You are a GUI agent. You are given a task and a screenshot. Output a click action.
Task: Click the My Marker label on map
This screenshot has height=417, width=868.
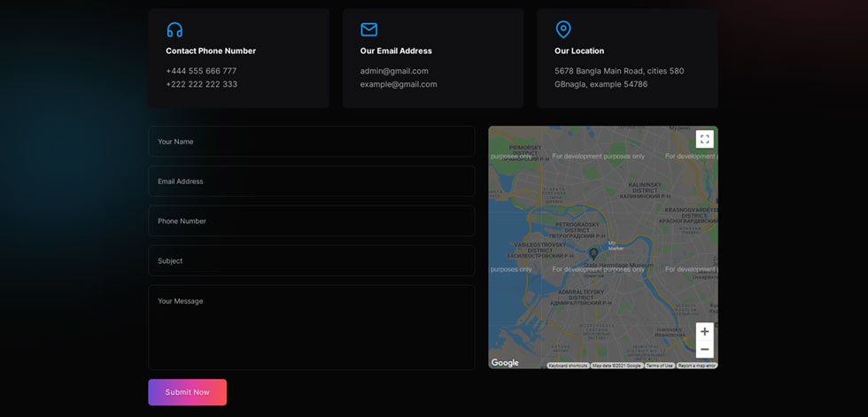pyautogui.click(x=616, y=245)
